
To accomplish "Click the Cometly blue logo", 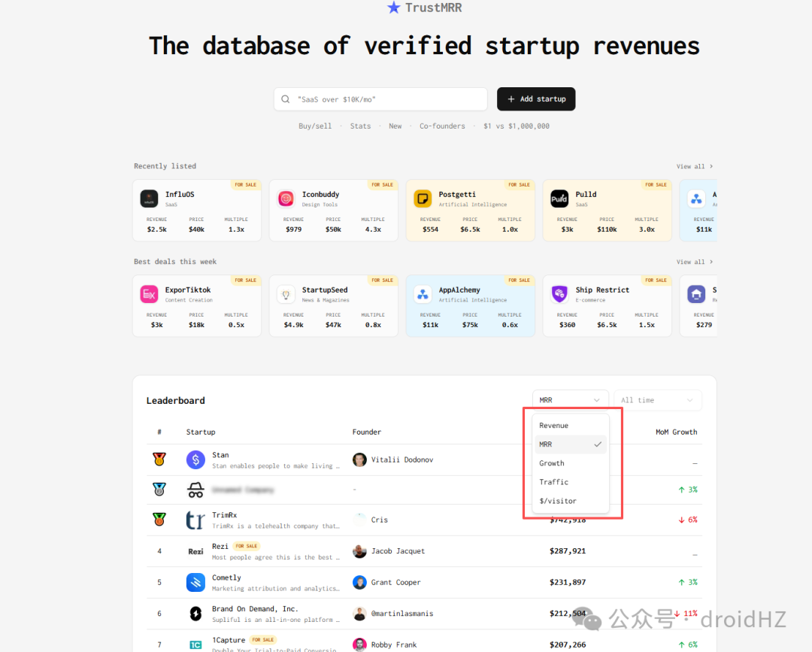I will [195, 582].
